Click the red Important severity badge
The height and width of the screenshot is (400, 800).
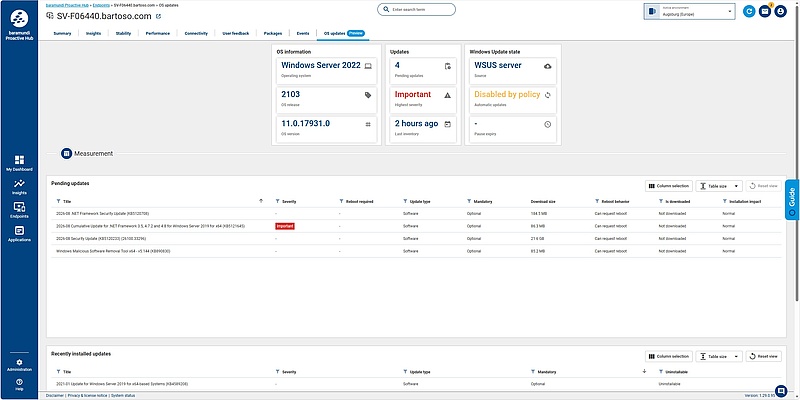pos(285,226)
